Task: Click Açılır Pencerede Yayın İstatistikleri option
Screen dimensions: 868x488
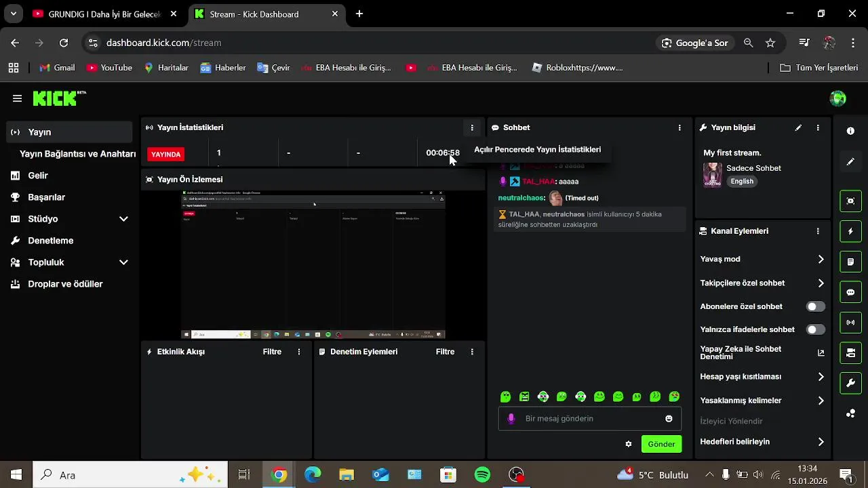Action: point(538,150)
